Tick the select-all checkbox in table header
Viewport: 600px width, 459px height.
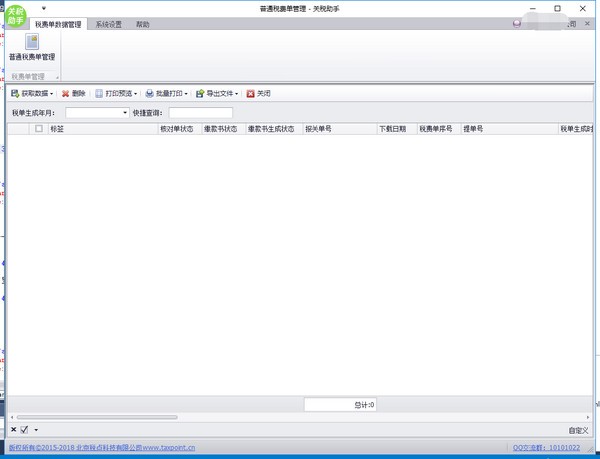click(x=39, y=129)
